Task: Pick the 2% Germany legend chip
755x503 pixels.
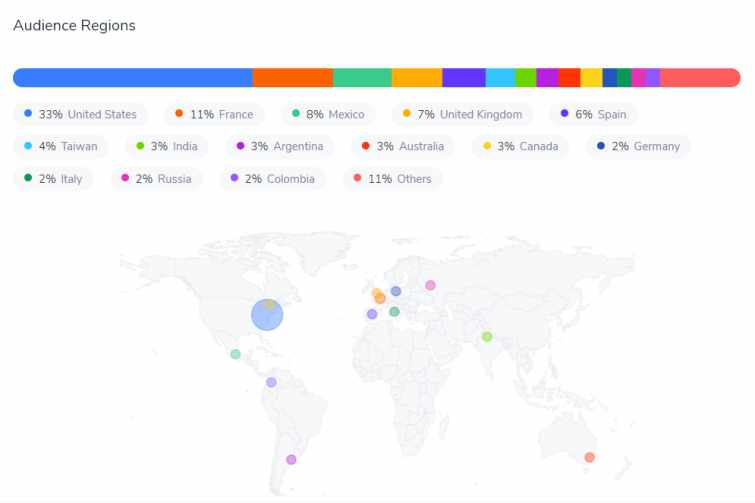Action: pyautogui.click(x=638, y=146)
